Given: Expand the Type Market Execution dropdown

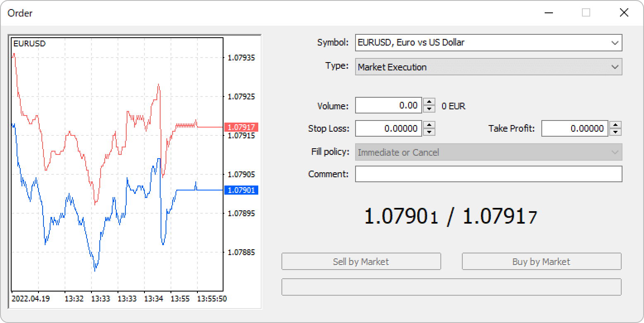Looking at the screenshot, I should coord(615,67).
